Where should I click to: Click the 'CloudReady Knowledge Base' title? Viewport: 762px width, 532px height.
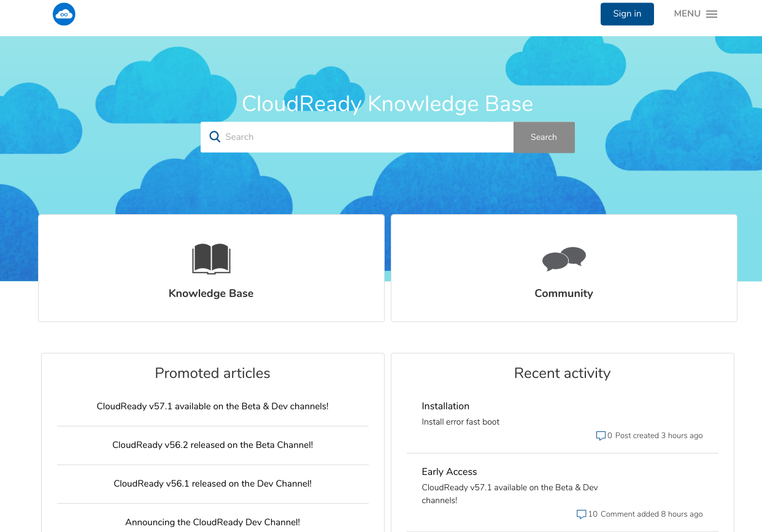tap(387, 104)
